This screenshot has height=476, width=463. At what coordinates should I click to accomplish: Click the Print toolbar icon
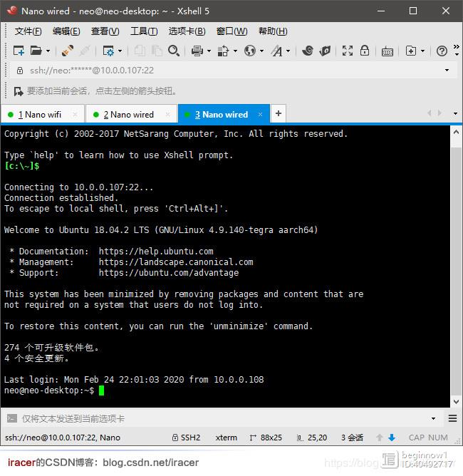(197, 51)
